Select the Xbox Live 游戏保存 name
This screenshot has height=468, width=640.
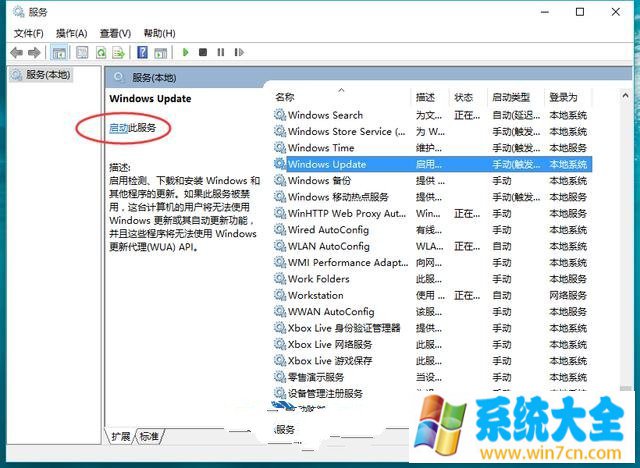330,361
